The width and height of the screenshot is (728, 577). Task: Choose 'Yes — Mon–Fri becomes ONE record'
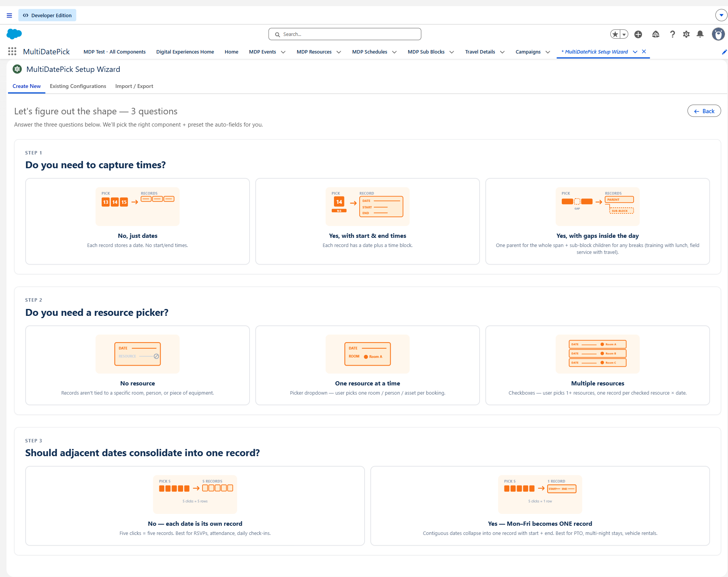tap(540, 505)
